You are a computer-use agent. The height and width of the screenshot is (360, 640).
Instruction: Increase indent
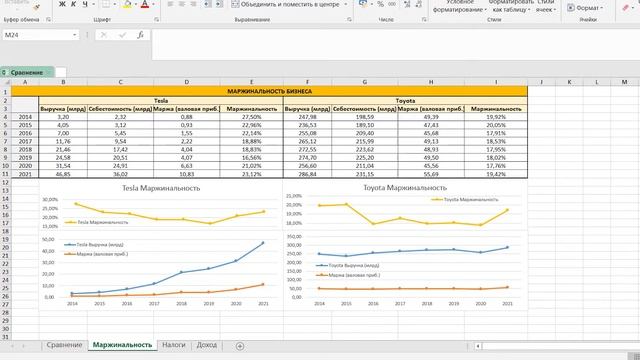tap(219, 4)
